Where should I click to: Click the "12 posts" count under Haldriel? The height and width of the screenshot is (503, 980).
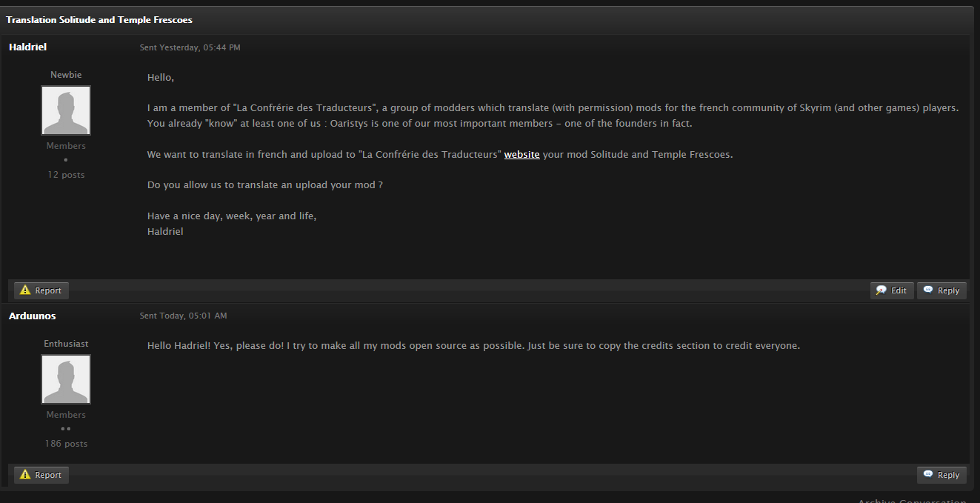(66, 175)
